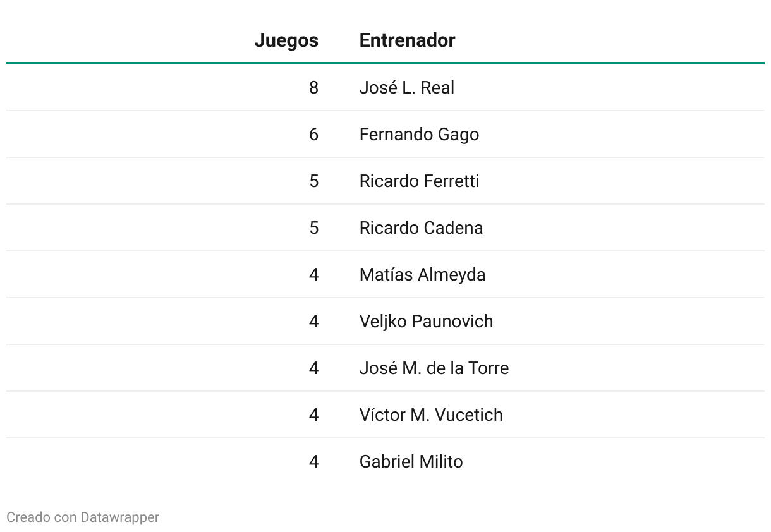Screen dimensions: 771x532
Task: Click on Veljko Paunovich's name
Action: coord(426,322)
